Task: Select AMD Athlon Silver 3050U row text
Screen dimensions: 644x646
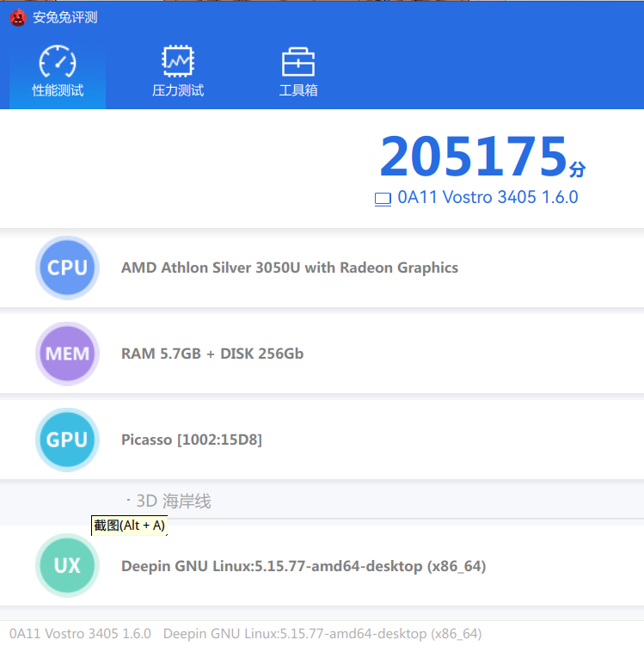Action: coord(290,268)
